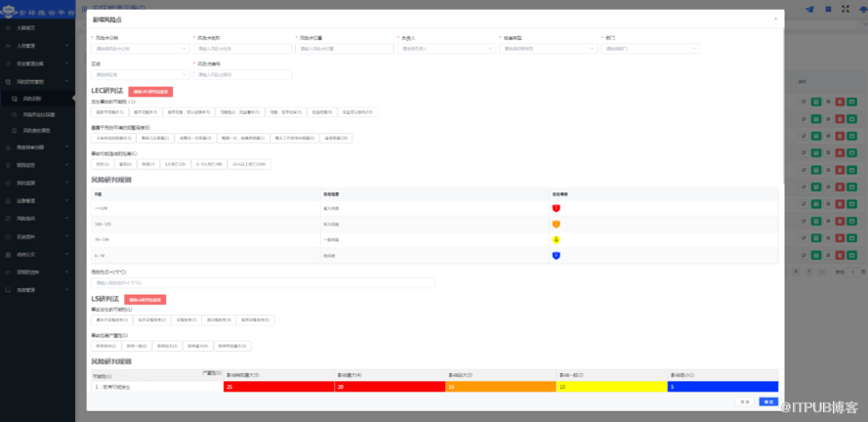
Task: Close the 新增风险点 dialog with the X icon
Action: point(775,18)
